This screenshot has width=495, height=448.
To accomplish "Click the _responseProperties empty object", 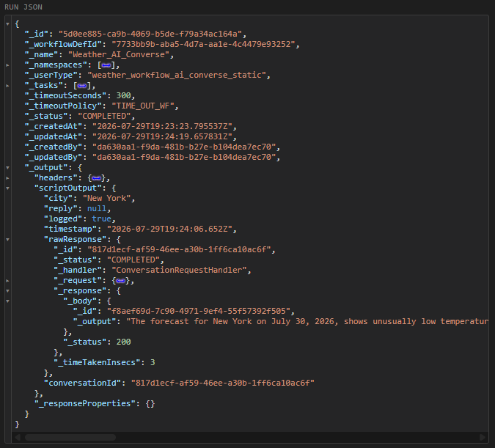I will tap(150, 403).
